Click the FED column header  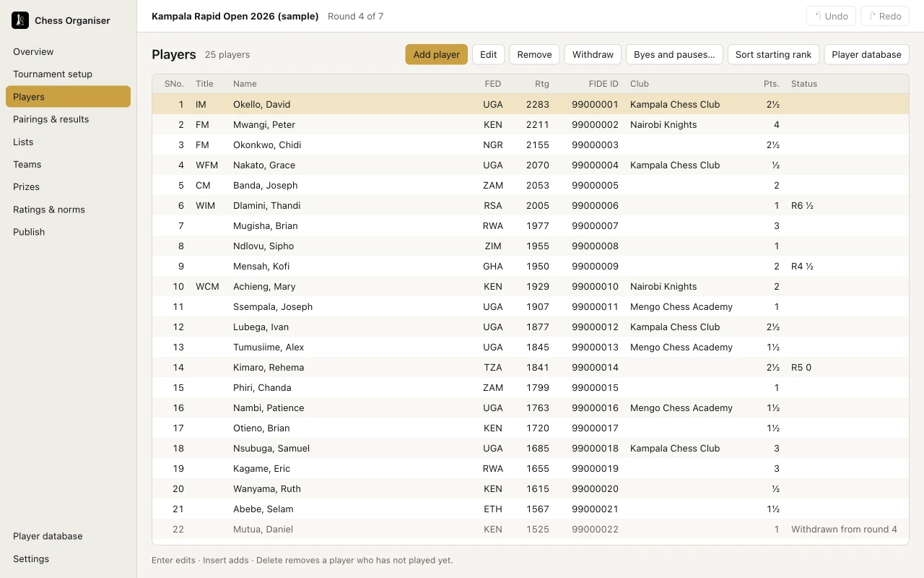click(493, 84)
